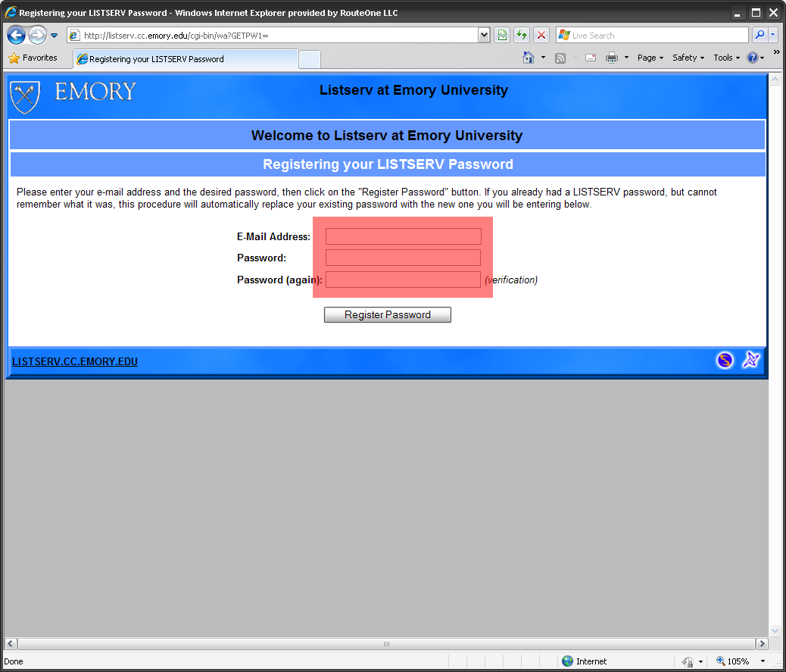Click the vertical scrollbar up arrow
This screenshot has height=672, width=786.
coord(775,80)
